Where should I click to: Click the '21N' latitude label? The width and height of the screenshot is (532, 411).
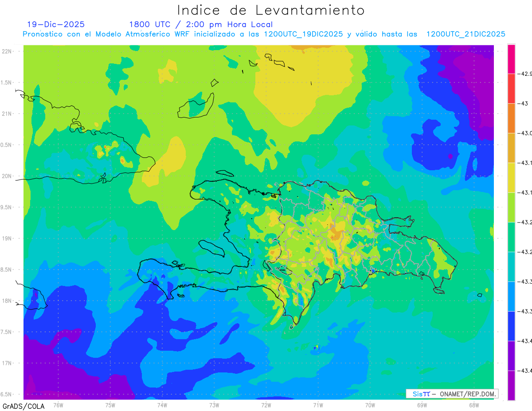point(7,114)
